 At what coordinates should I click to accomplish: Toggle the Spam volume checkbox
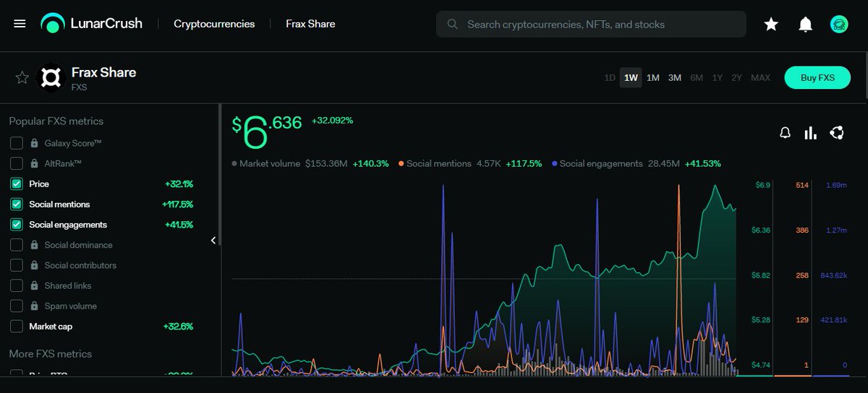17,306
